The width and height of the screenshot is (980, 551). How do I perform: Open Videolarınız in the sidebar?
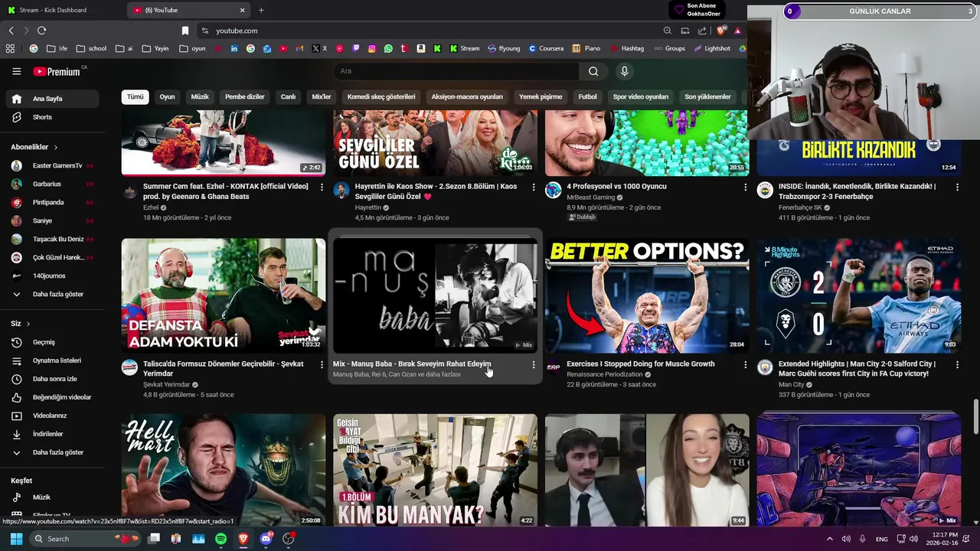coord(51,416)
